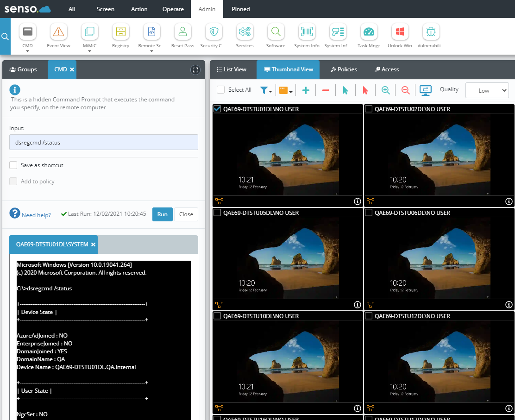
Task: Click the red cursor deselect icon
Action: coord(365,90)
